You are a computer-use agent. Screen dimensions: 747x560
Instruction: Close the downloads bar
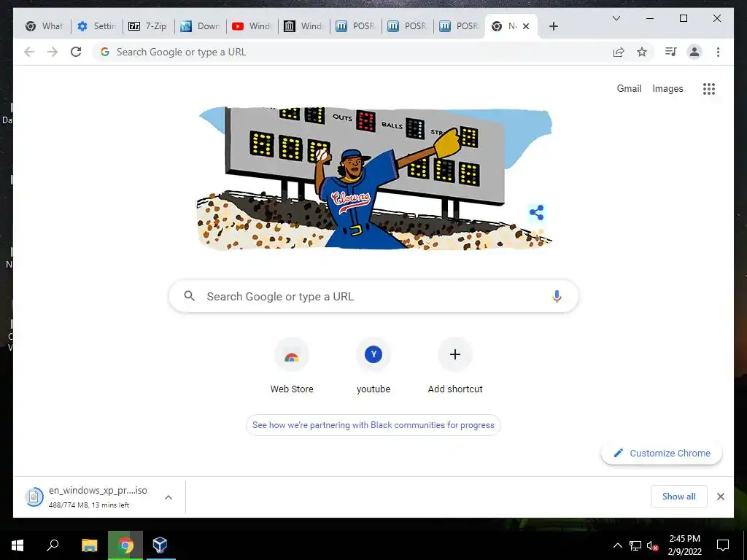pos(720,497)
